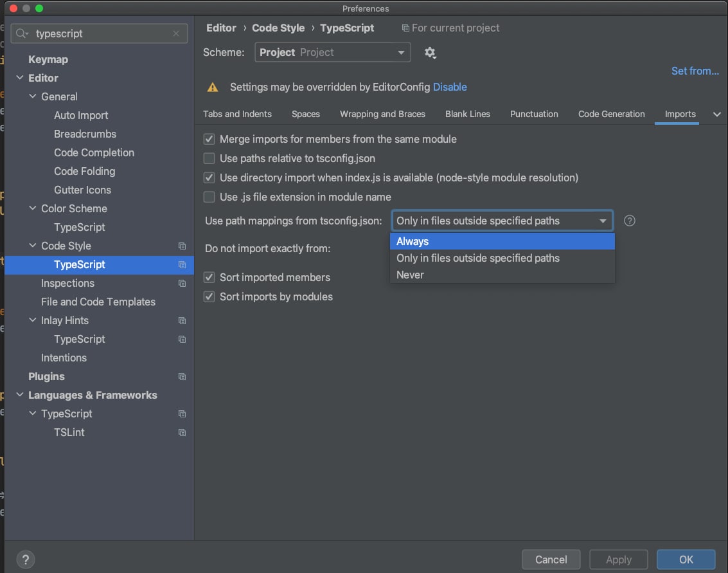Open the search history magnifier icon
The width and height of the screenshot is (728, 573).
[22, 33]
